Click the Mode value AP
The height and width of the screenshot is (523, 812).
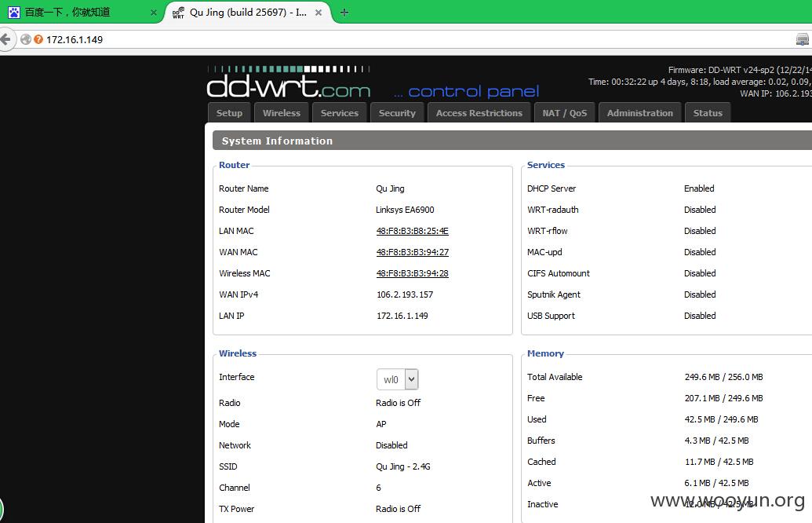[x=381, y=424]
